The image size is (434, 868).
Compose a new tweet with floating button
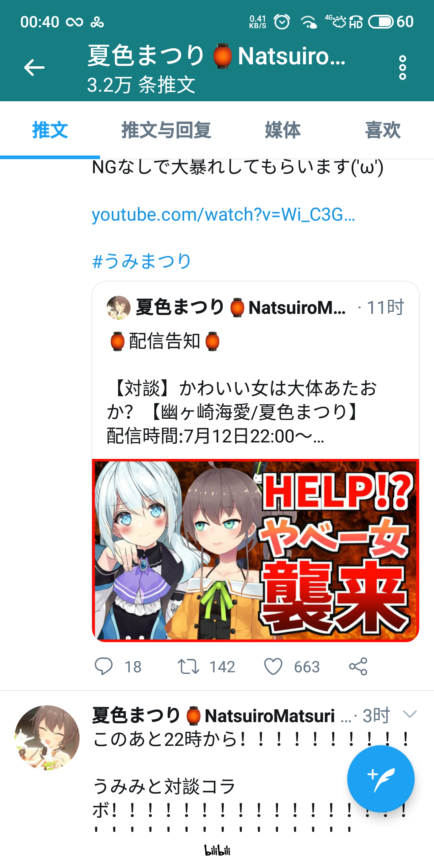coord(381,779)
